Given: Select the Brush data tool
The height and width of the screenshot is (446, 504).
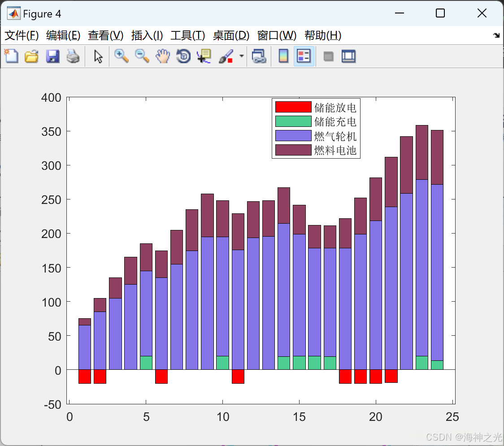Looking at the screenshot, I should click(x=226, y=56).
